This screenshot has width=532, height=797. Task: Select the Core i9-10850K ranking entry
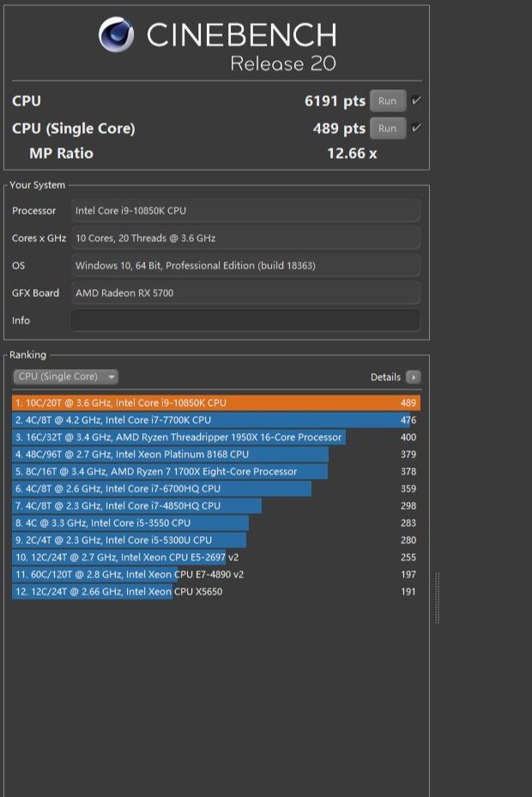pyautogui.click(x=215, y=402)
